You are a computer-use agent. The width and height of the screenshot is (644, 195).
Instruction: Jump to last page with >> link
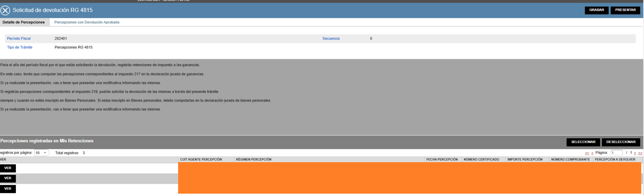[x=640, y=153]
